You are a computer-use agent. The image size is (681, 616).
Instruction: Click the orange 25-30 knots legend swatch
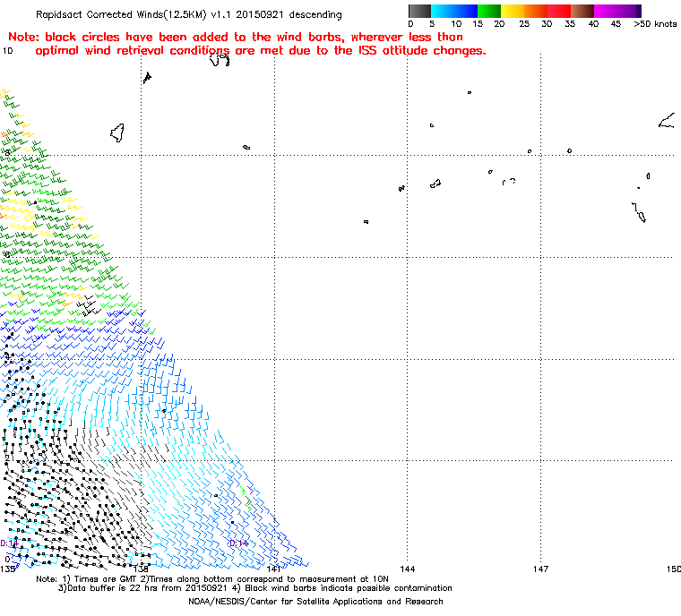[536, 11]
